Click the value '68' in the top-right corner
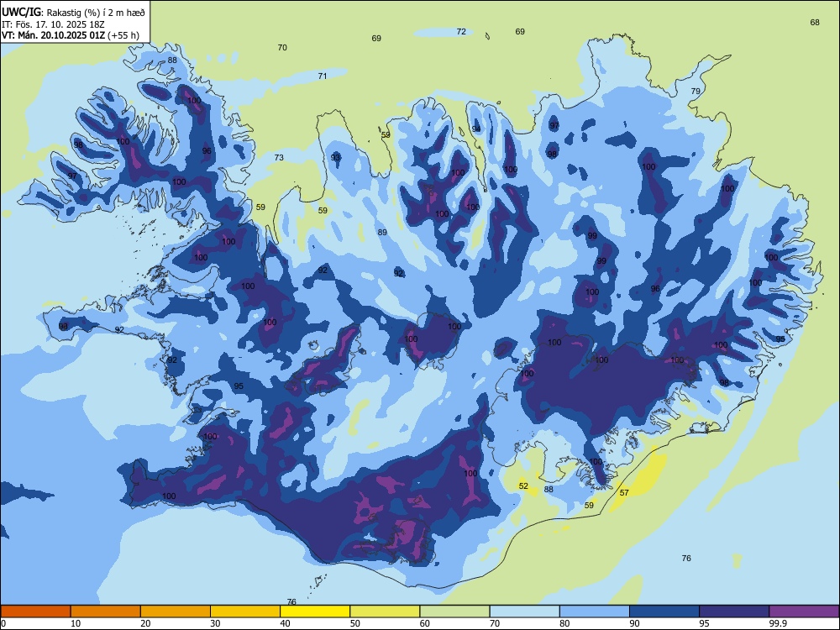The image size is (840, 630). coord(815,23)
